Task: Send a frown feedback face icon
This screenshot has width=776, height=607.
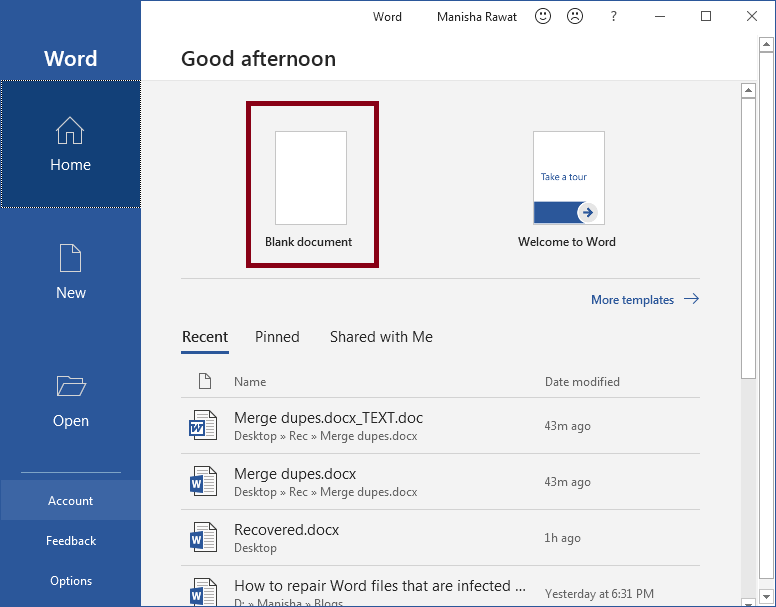Action: pyautogui.click(x=575, y=16)
